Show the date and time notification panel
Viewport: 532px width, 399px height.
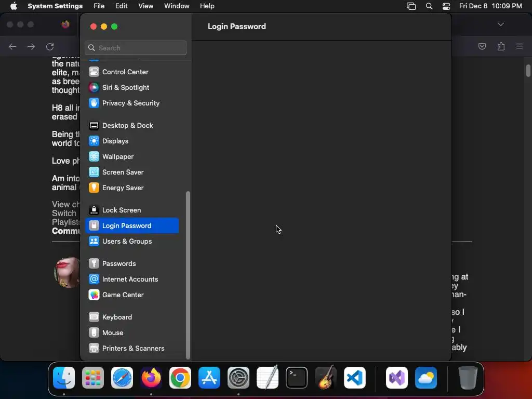[490, 6]
